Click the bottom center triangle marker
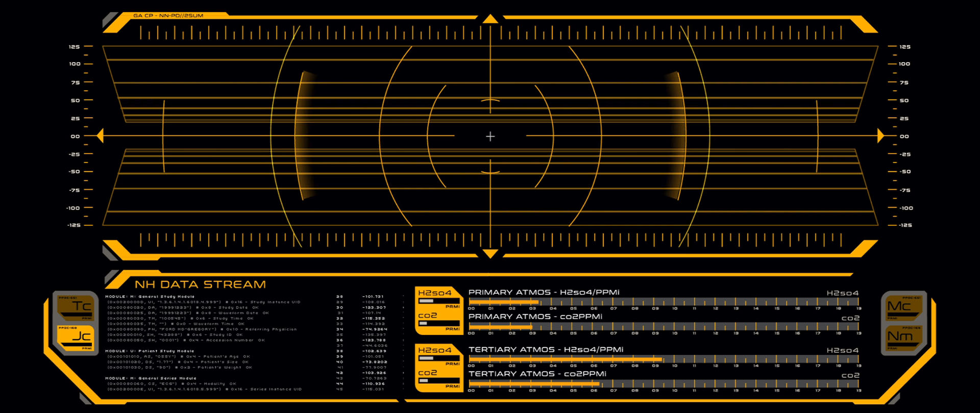Image resolution: width=980 pixels, height=413 pixels. (490, 253)
